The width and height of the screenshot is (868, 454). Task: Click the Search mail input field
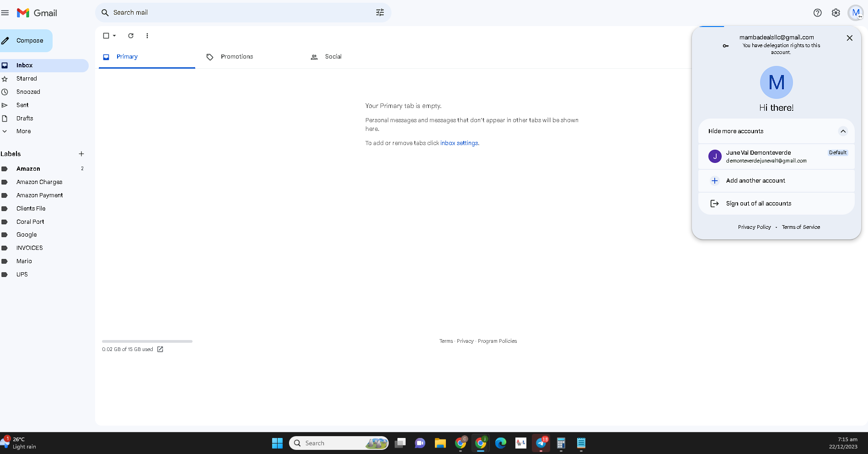(x=242, y=13)
